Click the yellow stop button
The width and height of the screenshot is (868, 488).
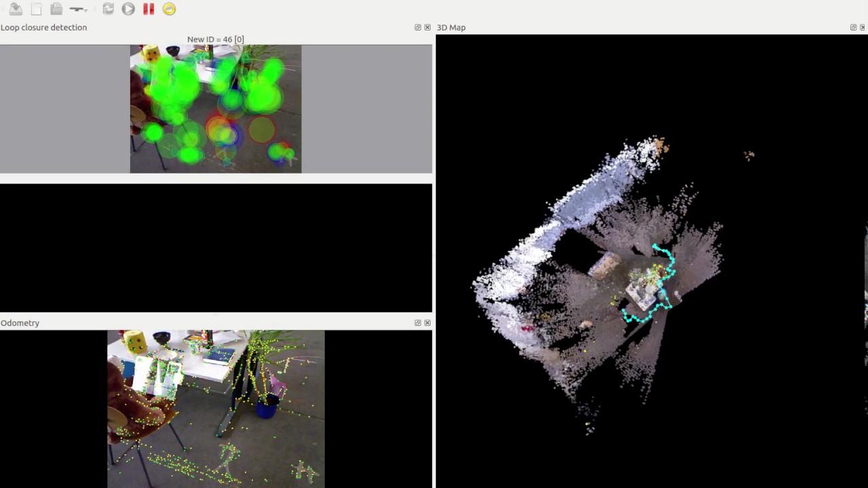tap(169, 9)
